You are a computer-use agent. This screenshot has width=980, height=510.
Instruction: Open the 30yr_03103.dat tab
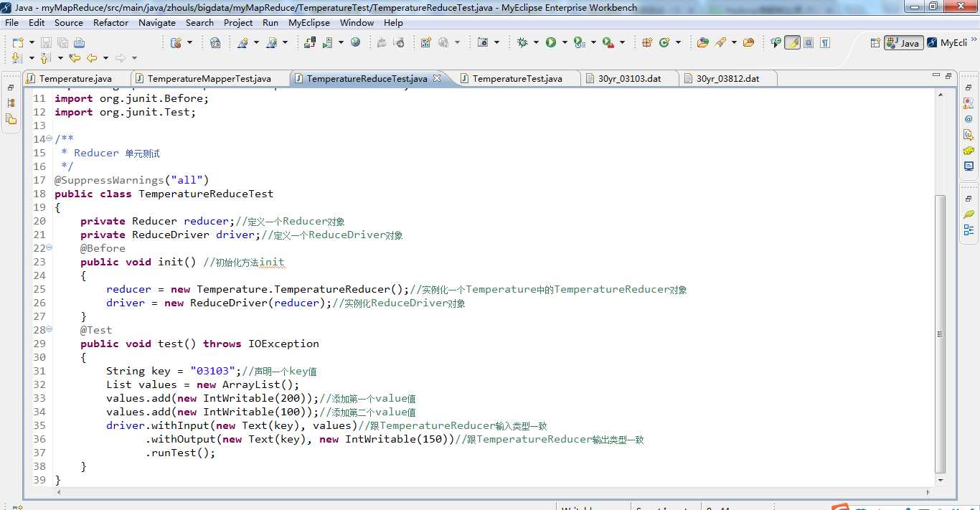(629, 78)
